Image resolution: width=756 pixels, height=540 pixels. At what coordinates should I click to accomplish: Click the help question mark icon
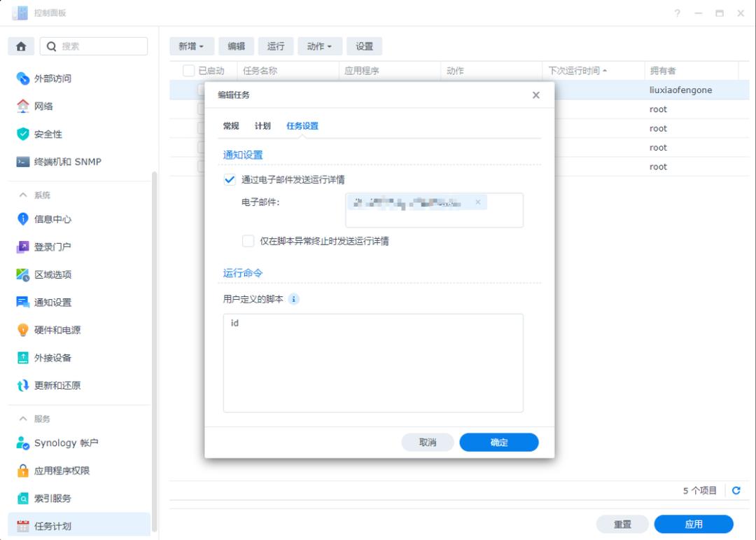pos(678,13)
